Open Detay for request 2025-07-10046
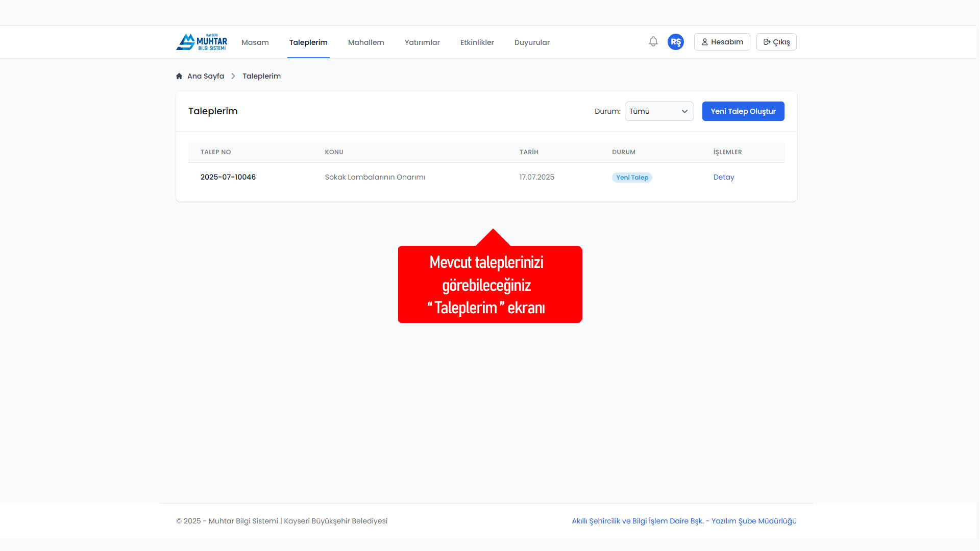The height and width of the screenshot is (551, 980). click(x=724, y=177)
